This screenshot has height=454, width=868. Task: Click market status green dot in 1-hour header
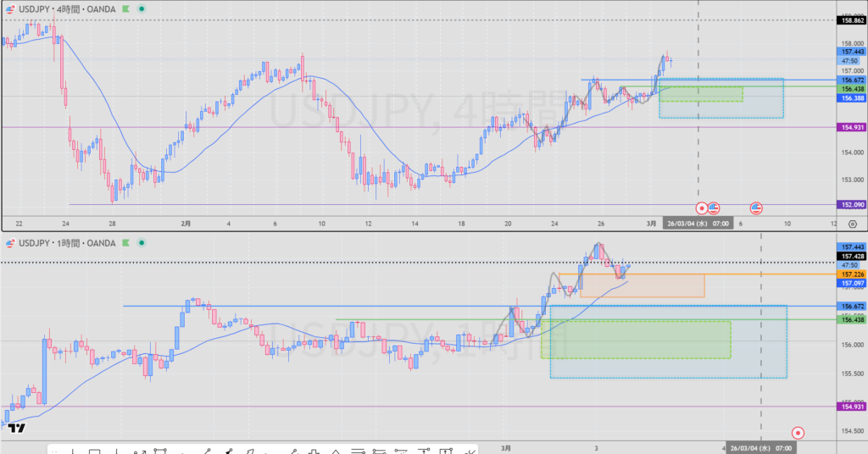(x=141, y=244)
